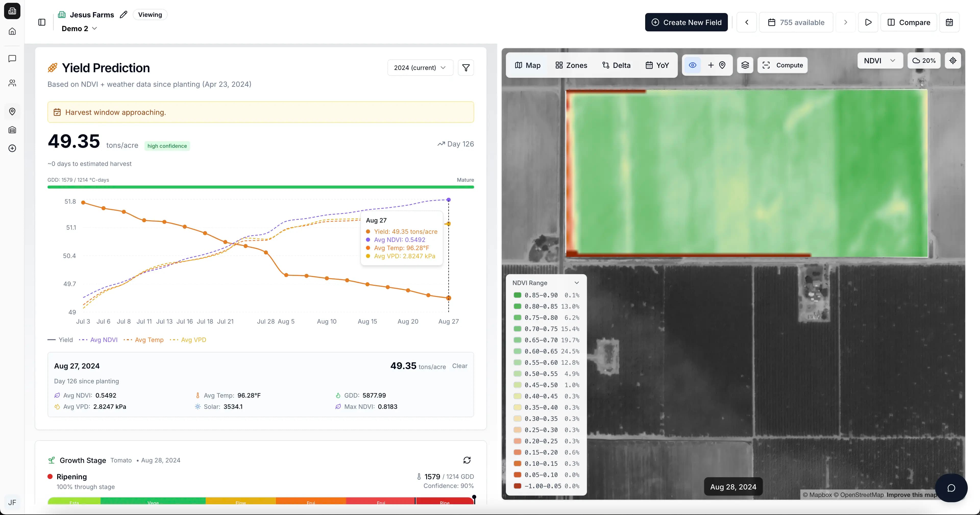Toggle Avg VPD series in chart legend
The height and width of the screenshot is (515, 980).
(188, 340)
